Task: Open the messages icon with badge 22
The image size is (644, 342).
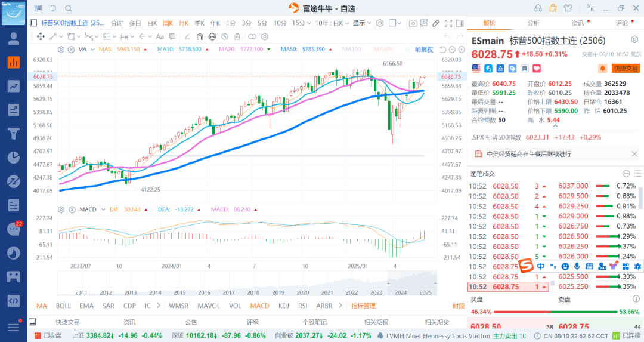Action: pos(14,229)
